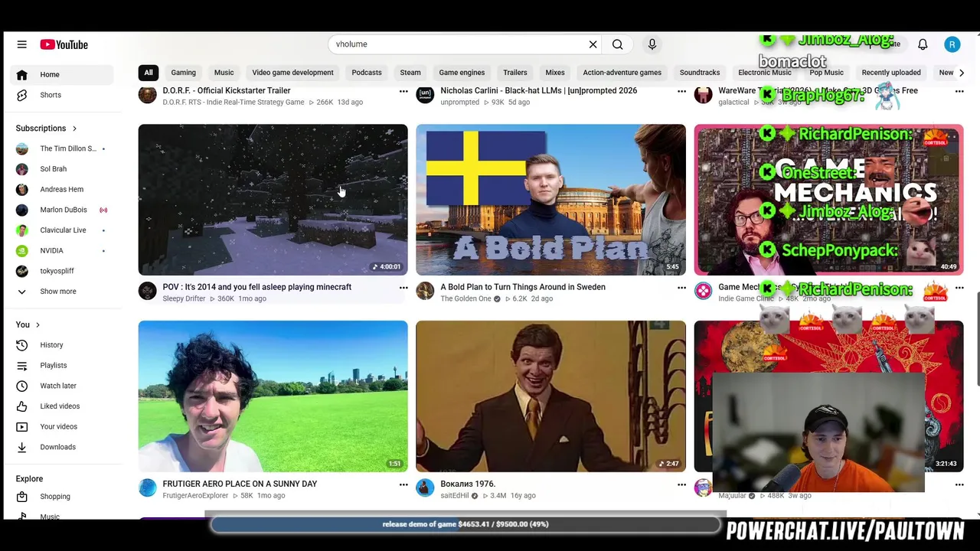The image size is (980, 551).
Task: Open options for Nicholas Carlini video
Action: 681,91
